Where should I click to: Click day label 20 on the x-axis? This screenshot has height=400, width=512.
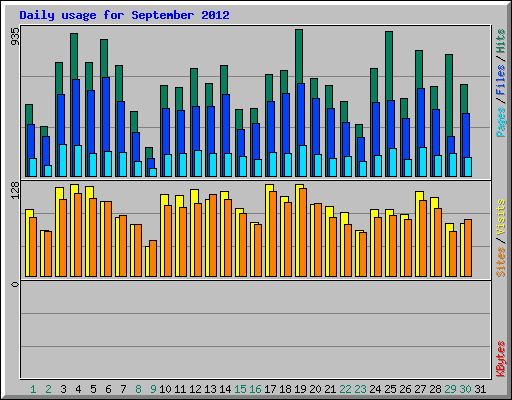coord(315,389)
